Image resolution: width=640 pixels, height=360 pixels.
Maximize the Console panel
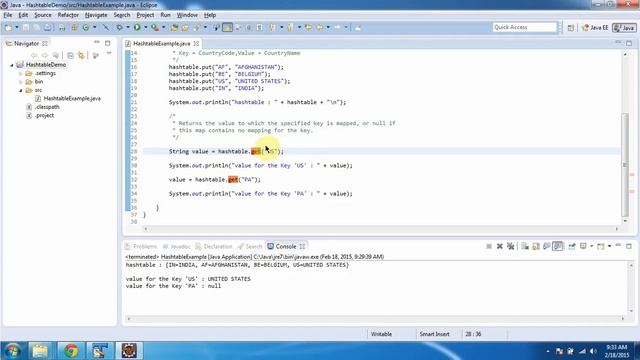coord(629,246)
